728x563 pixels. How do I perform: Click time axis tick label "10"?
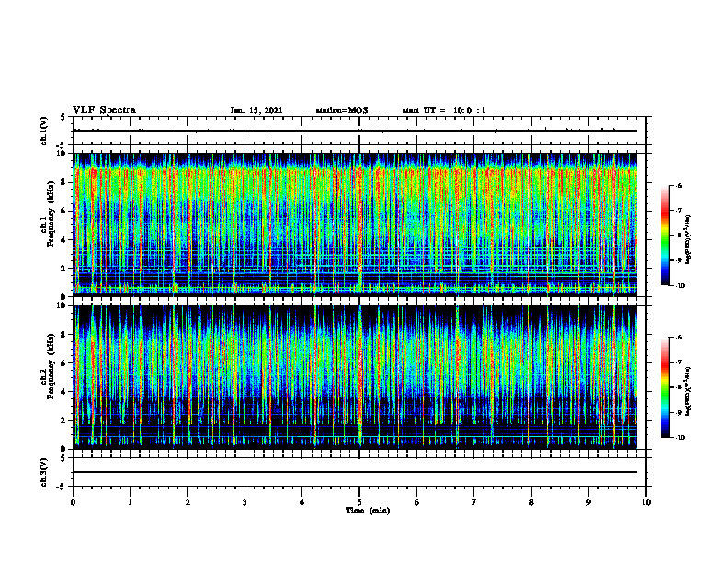click(646, 502)
